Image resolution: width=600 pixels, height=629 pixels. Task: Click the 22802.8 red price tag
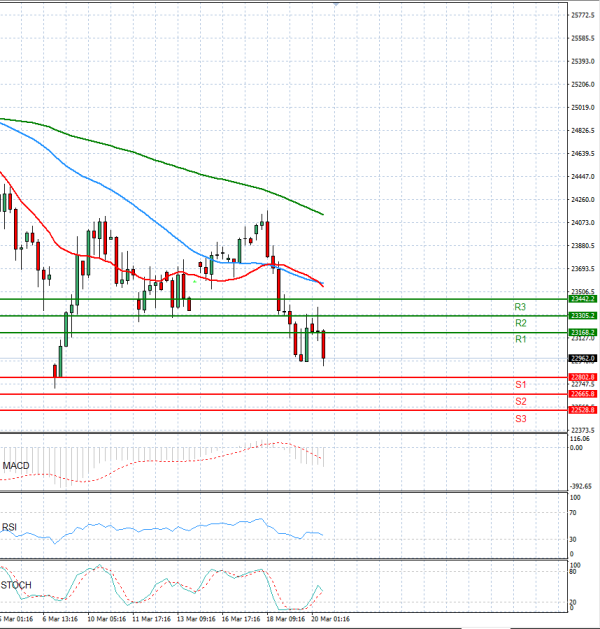[x=582, y=377]
